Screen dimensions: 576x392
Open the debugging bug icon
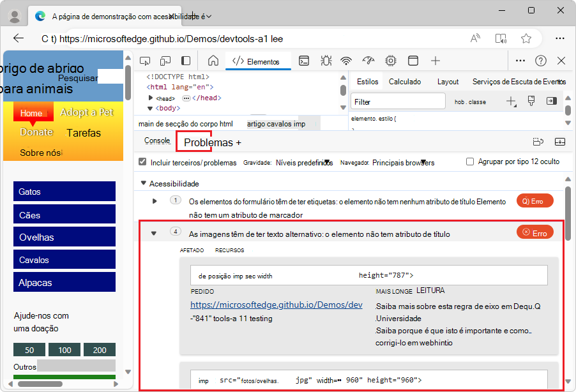pyautogui.click(x=325, y=60)
